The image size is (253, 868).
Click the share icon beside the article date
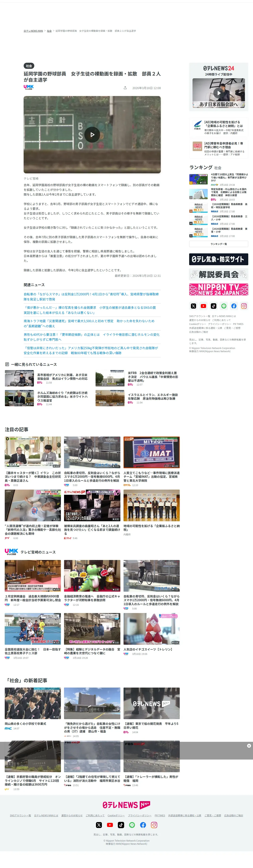pyautogui.click(x=125, y=88)
